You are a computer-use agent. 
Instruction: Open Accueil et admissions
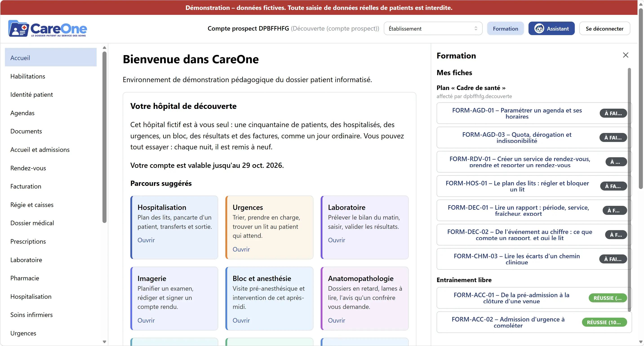click(51, 149)
